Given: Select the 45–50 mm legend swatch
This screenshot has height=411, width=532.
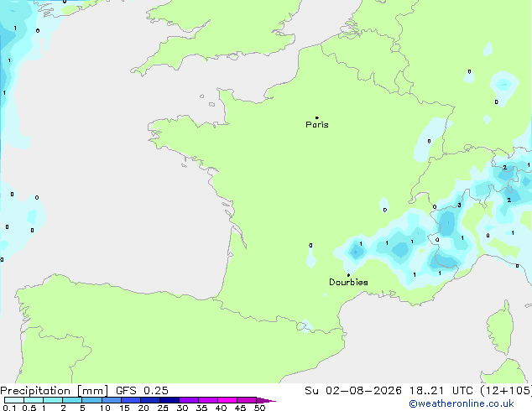Looking at the screenshot, I should [247, 400].
